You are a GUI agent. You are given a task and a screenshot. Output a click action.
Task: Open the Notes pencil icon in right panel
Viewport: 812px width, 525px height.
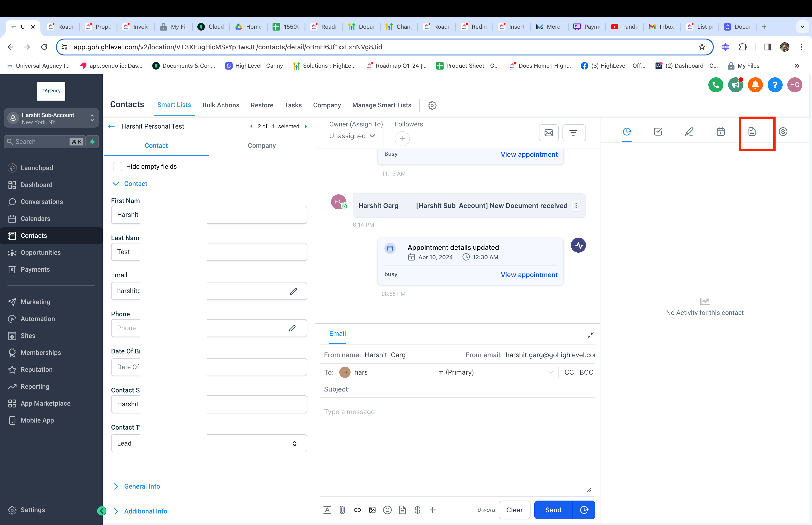689,132
